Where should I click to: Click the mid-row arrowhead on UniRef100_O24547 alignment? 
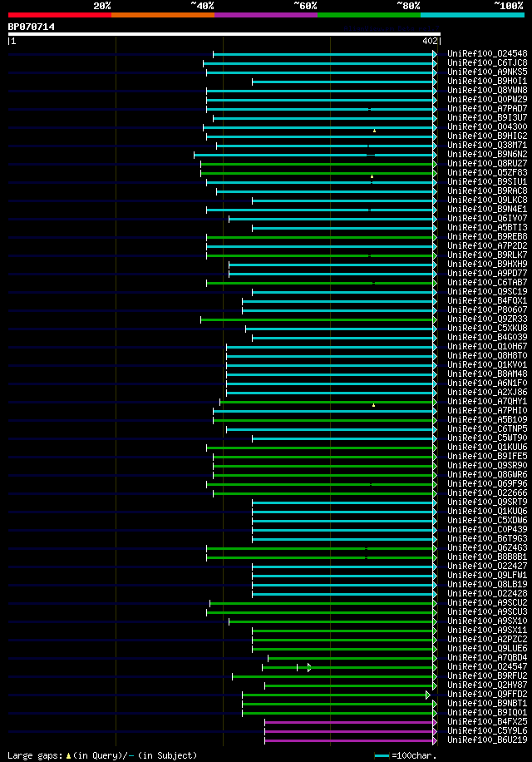click(x=309, y=668)
